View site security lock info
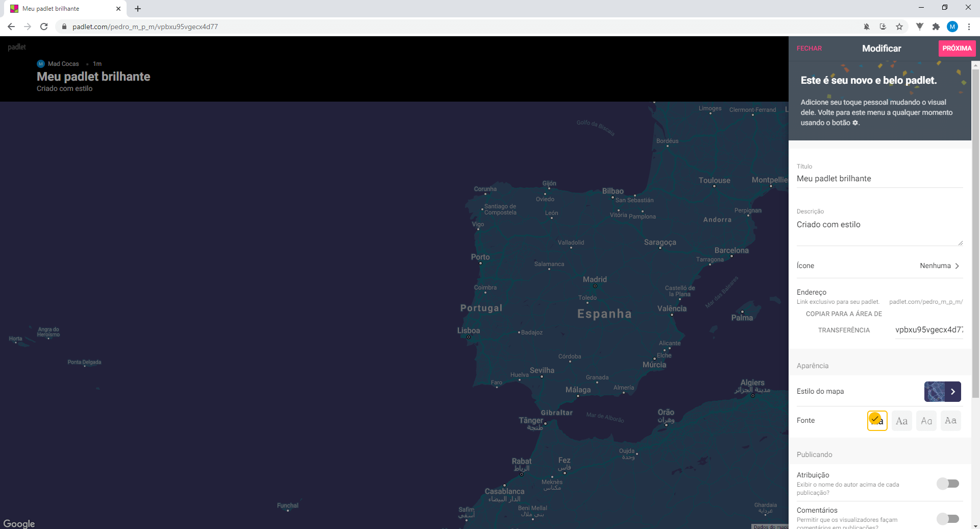 pos(64,27)
